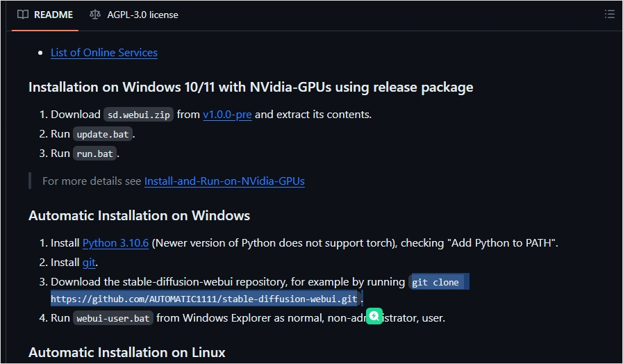
Task: Click the run.bat code text
Action: tap(94, 154)
